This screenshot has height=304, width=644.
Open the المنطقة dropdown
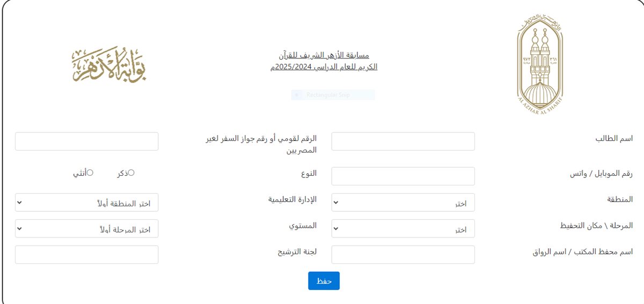(403, 202)
